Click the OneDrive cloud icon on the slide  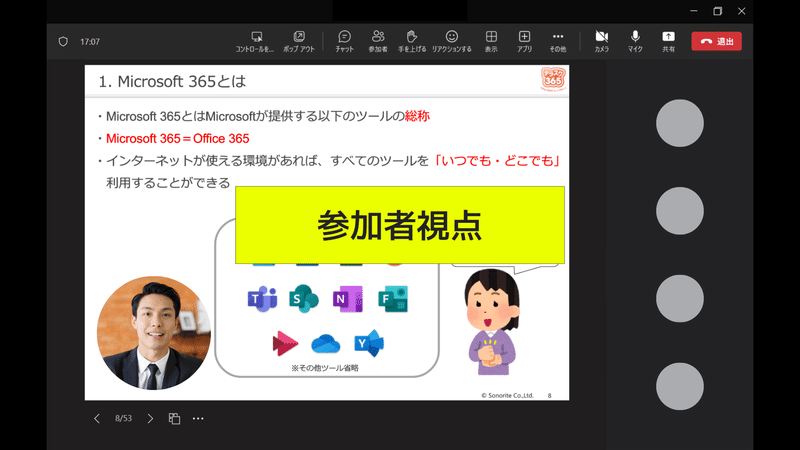(326, 344)
